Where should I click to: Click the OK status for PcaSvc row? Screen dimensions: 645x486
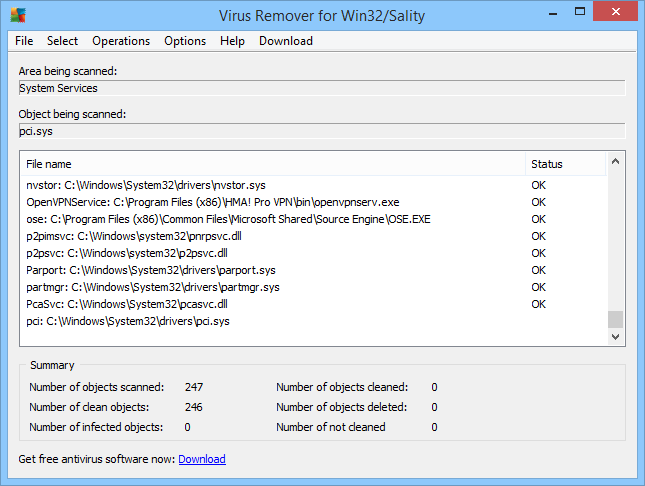(538, 304)
